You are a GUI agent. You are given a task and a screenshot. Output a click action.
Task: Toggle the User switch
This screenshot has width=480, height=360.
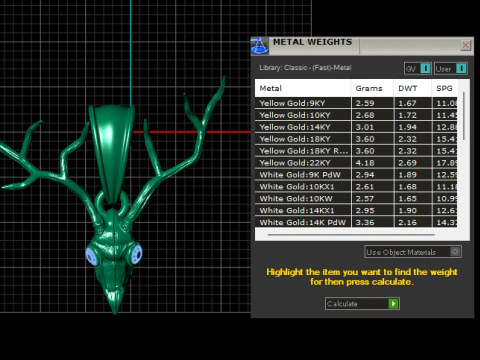click(451, 69)
